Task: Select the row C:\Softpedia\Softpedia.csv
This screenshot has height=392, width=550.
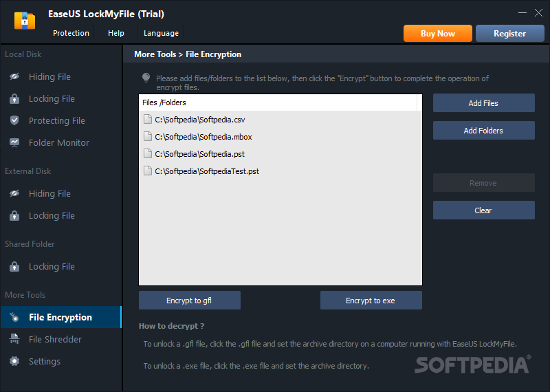Action: [280, 120]
